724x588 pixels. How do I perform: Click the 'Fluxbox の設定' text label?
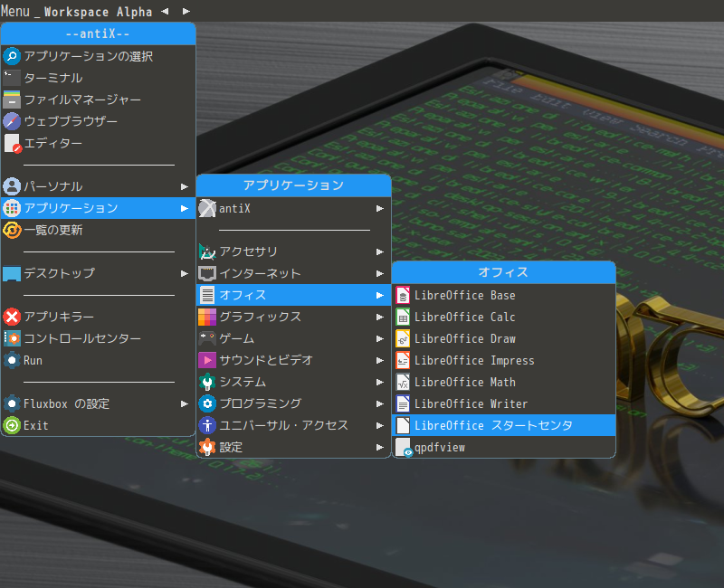tap(66, 403)
